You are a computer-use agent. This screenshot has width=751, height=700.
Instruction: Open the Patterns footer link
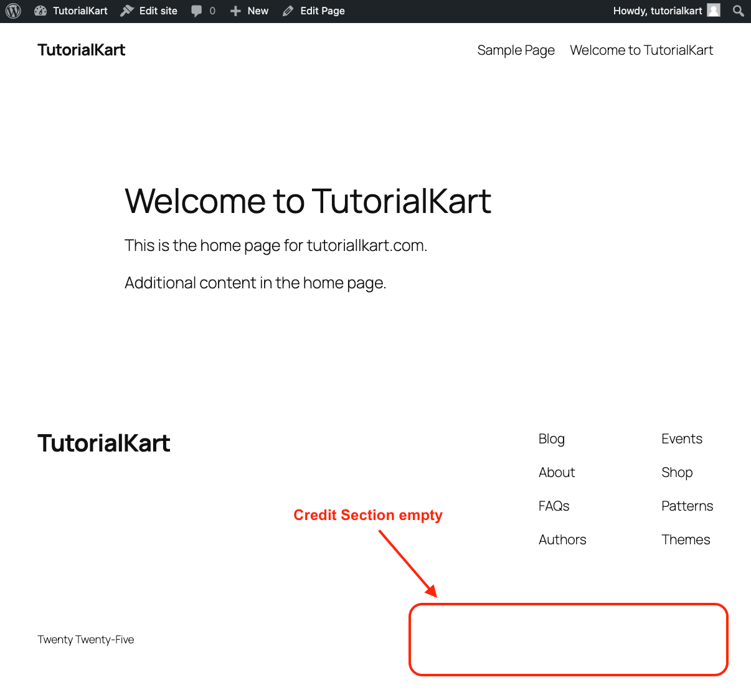(x=687, y=506)
